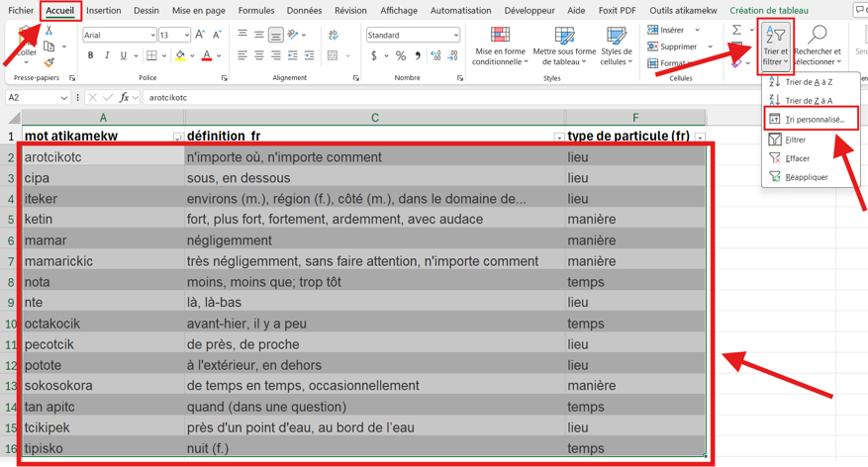The height and width of the screenshot is (467, 868).
Task: Open Trier et filtrer dropdown
Action: 775,46
